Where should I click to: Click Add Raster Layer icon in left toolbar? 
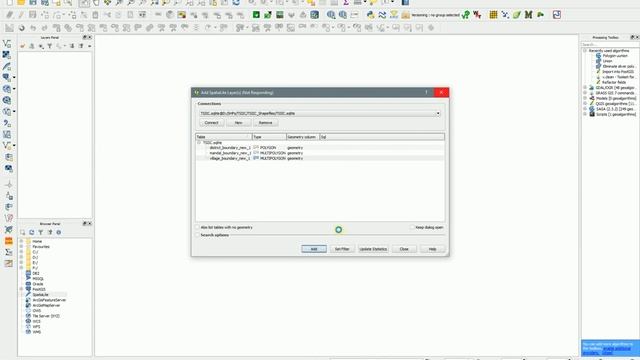(x=7, y=55)
